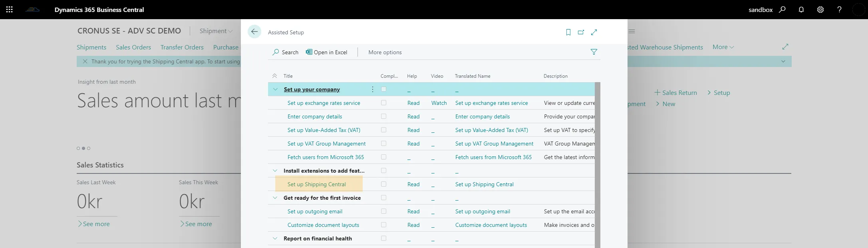This screenshot has height=248, width=868.
Task: Open Set up outgoing email title link
Action: 315,211
